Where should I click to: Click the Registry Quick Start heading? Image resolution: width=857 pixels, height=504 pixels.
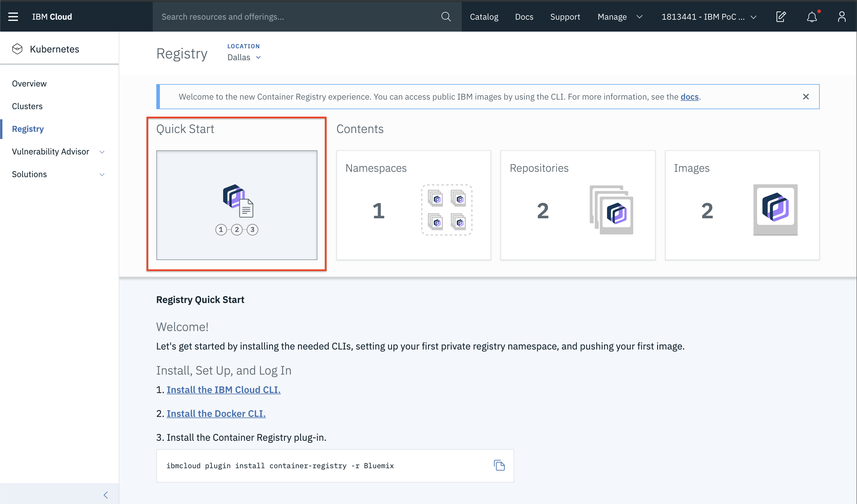point(200,300)
